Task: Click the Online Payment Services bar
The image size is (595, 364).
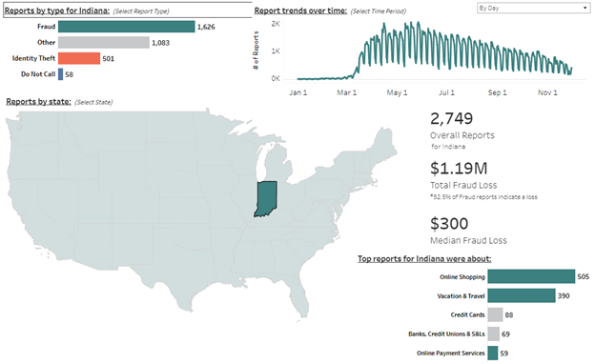Action: click(493, 353)
